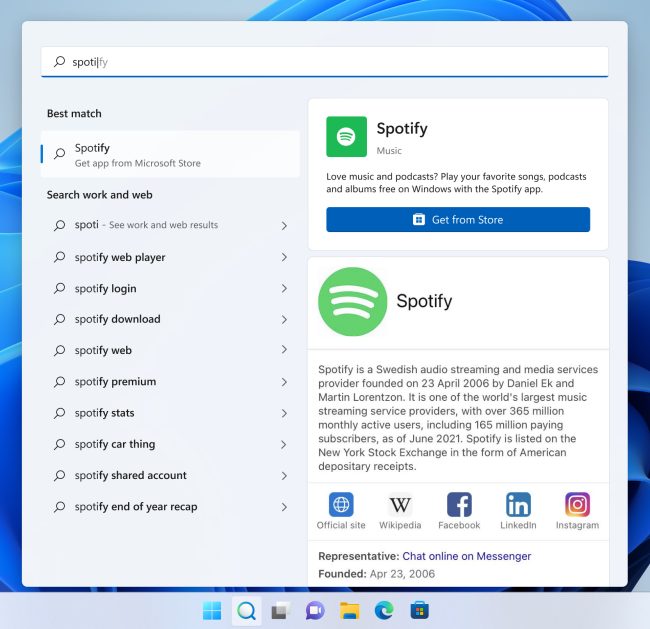Image resolution: width=650 pixels, height=629 pixels.
Task: Click the Spotify app title in the store card
Action: click(402, 129)
